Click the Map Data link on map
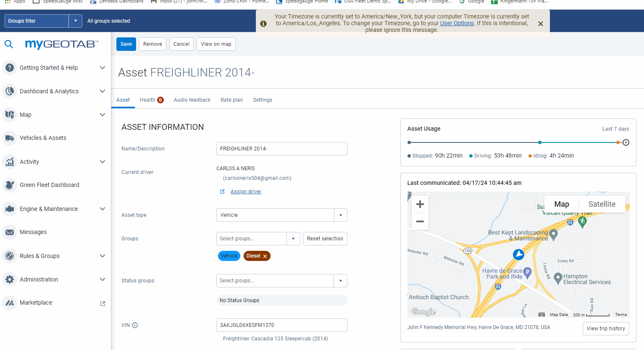The image size is (644, 350). pyautogui.click(x=559, y=315)
